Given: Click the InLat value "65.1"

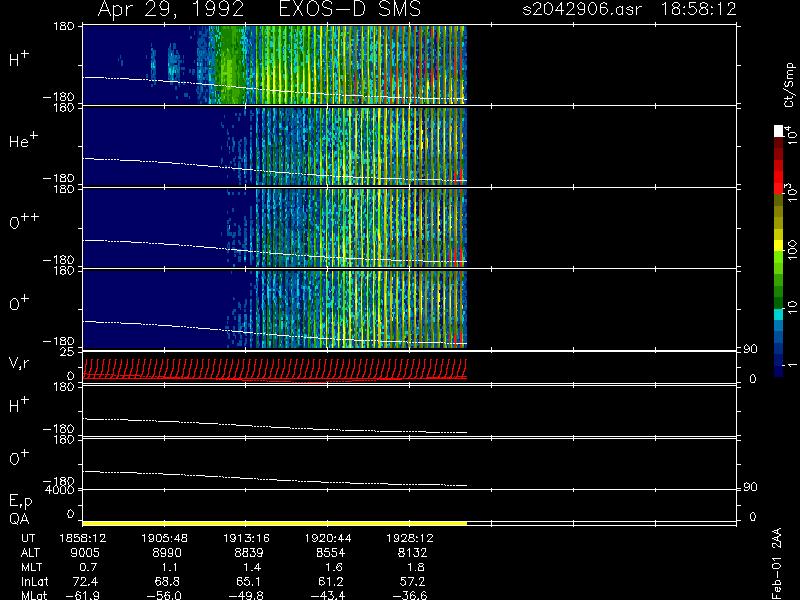Looking at the screenshot, I should tap(249, 581).
